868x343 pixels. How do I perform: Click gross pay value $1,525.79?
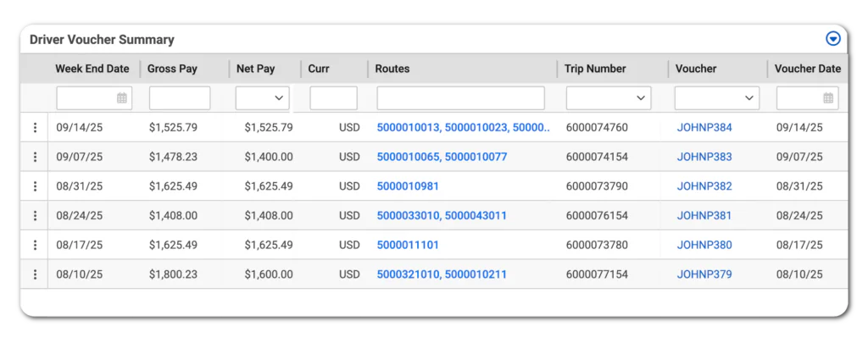click(x=173, y=128)
